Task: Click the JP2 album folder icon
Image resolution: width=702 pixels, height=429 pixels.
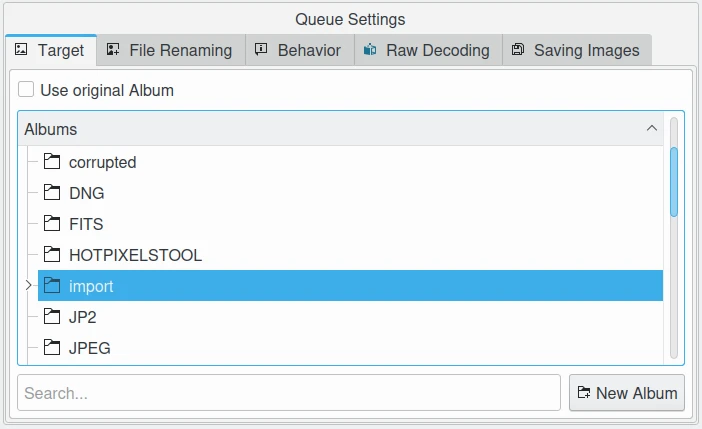Action: 52,317
